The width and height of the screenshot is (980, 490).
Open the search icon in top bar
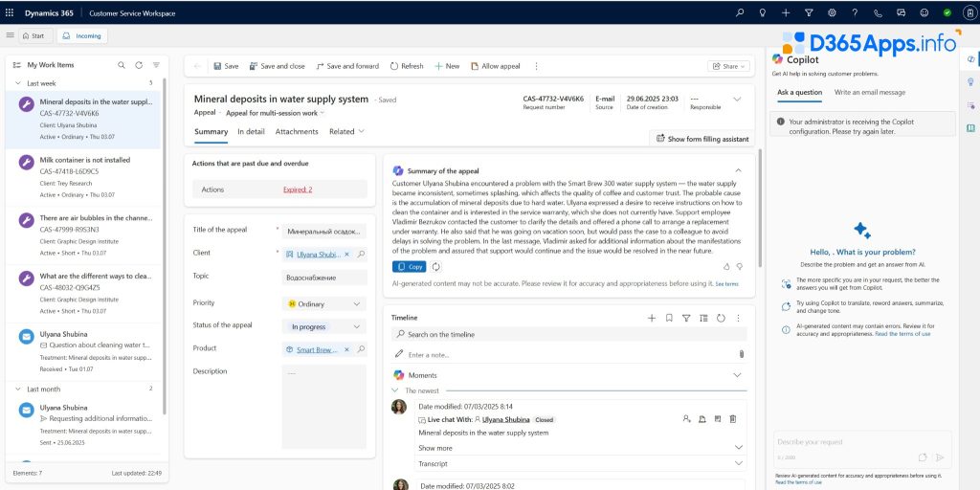coord(740,12)
